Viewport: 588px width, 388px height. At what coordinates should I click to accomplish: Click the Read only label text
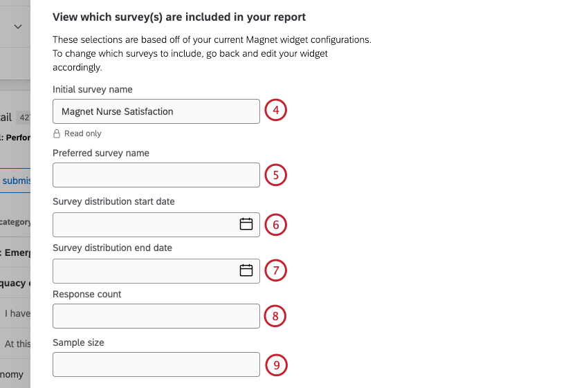(82, 134)
